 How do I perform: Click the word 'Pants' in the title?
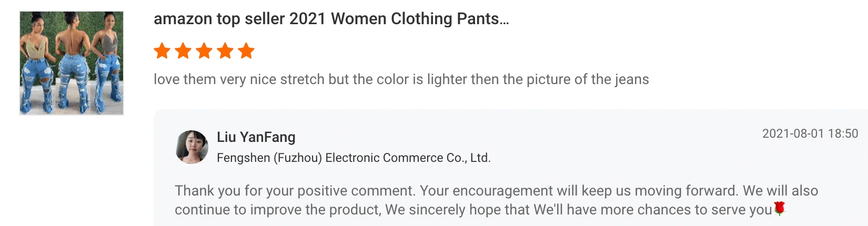pyautogui.click(x=478, y=19)
